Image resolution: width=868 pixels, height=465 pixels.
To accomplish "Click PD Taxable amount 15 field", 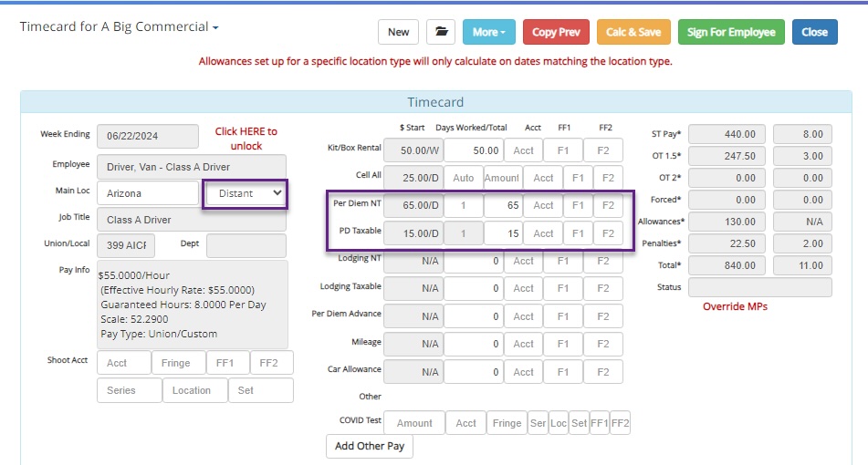I will [x=503, y=233].
